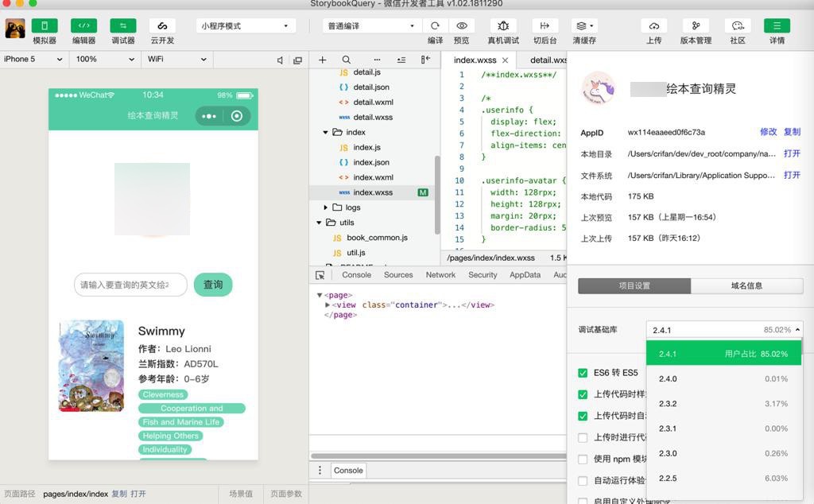814x504 pixels.
Task: Open the mini program menu dots
Action: (x=209, y=116)
